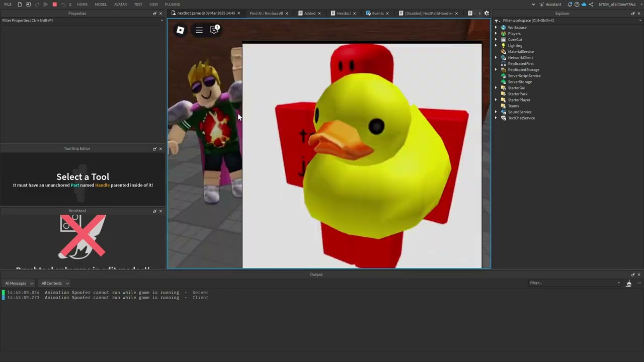644x362 pixels.
Task: Close the Events script tab
Action: tap(388, 13)
